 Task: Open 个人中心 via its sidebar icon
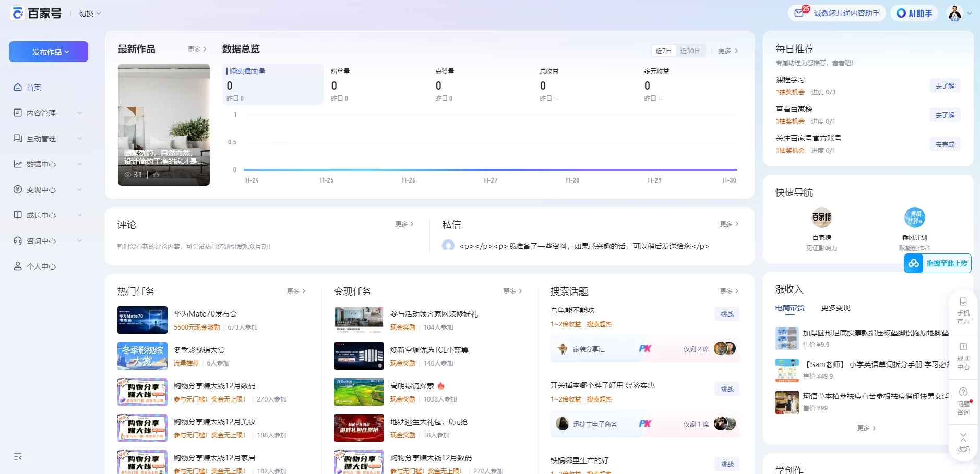(x=17, y=266)
